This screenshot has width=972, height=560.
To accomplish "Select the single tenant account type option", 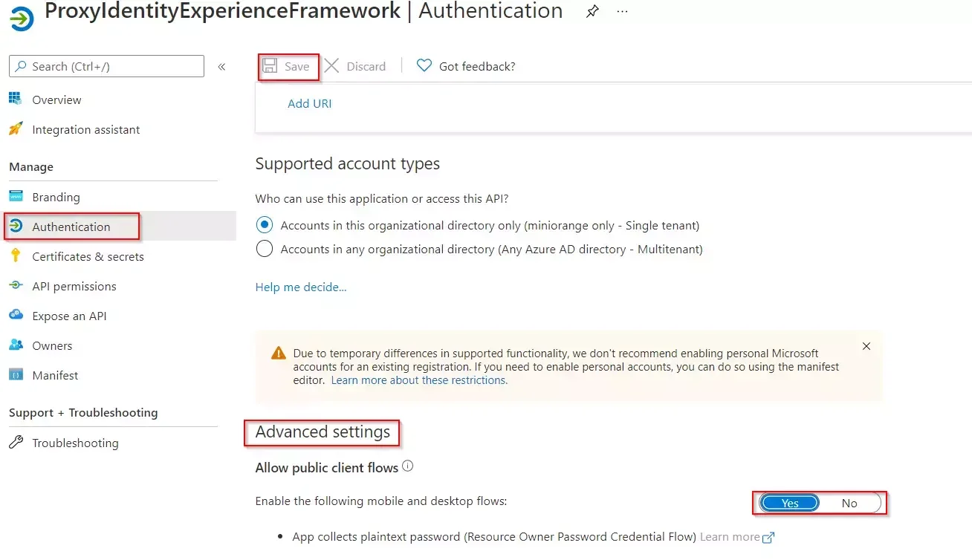I will coord(265,224).
